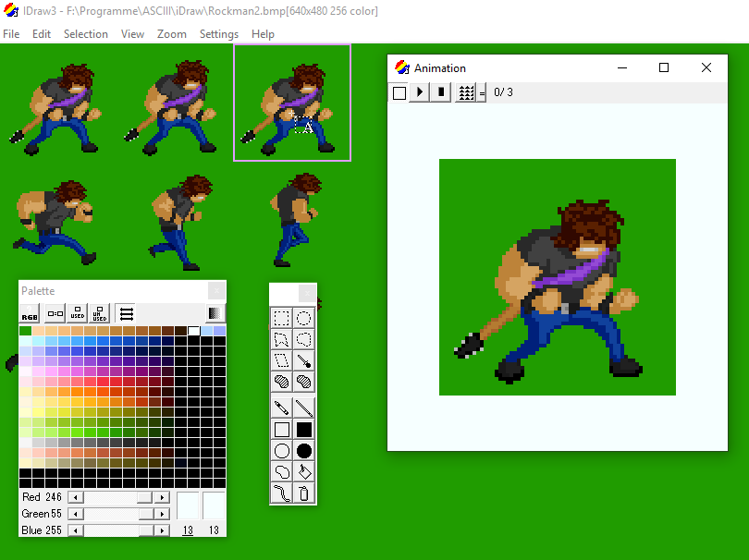The image size is (749, 560).
Task: Pick the green swatch in palette's top-left
Action: coord(25,331)
